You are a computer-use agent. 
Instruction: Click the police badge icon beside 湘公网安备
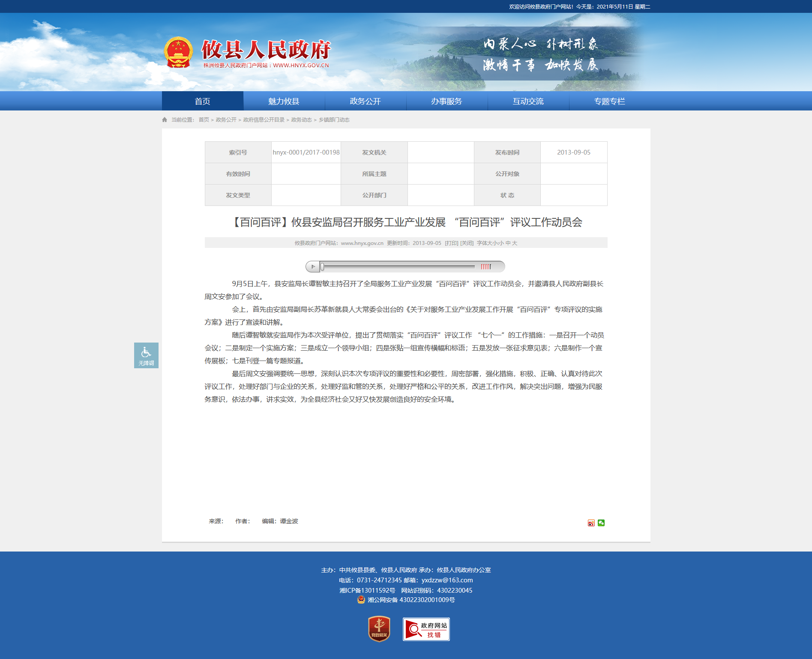pos(361,599)
